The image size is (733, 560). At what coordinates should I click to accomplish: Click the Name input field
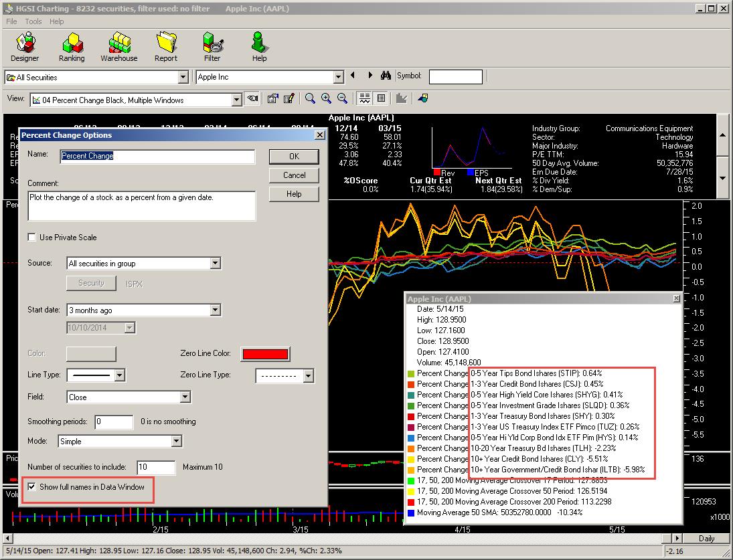tap(157, 156)
